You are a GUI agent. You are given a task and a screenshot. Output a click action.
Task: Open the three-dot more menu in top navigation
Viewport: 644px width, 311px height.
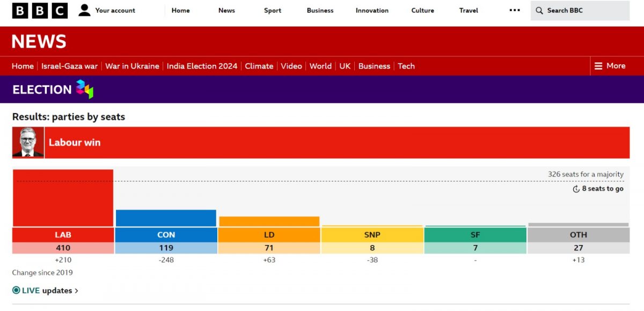515,10
